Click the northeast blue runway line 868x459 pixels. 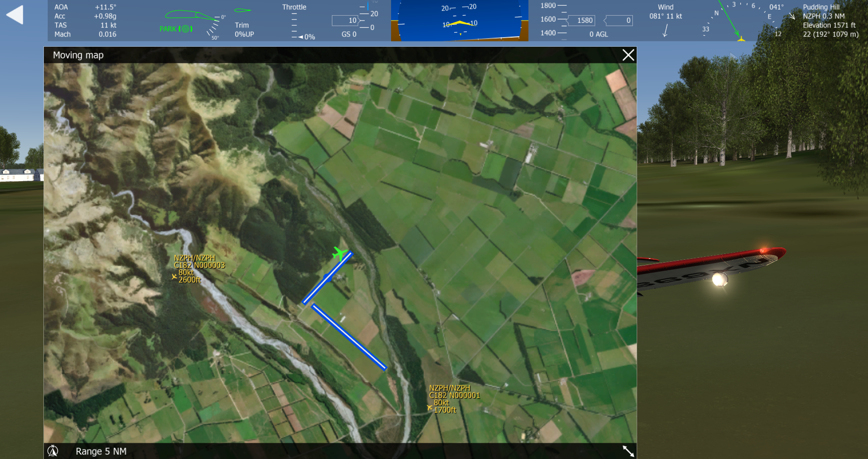(x=328, y=277)
